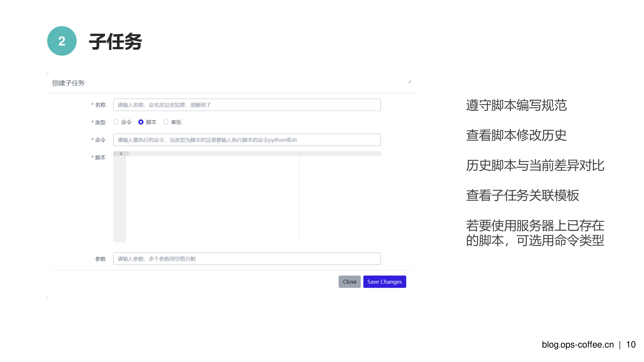Select the 审批 type radio button
The width and height of the screenshot is (644, 362).
pos(166,122)
